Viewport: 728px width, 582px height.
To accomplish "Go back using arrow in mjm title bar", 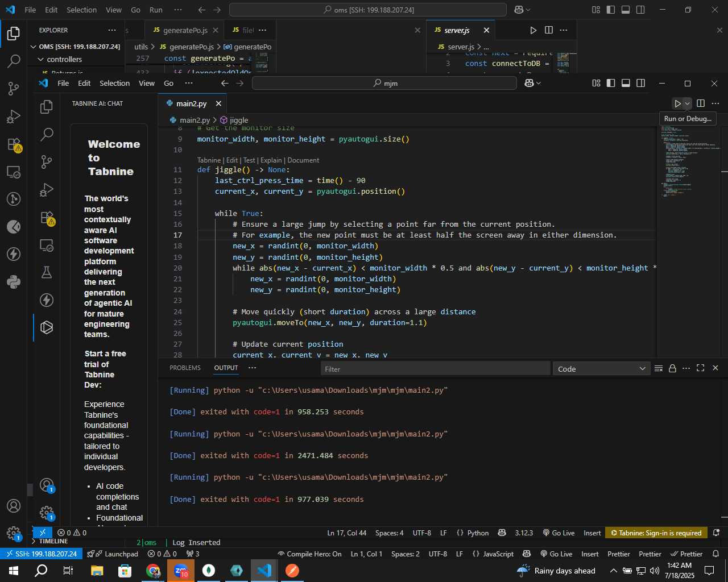I will tap(225, 83).
